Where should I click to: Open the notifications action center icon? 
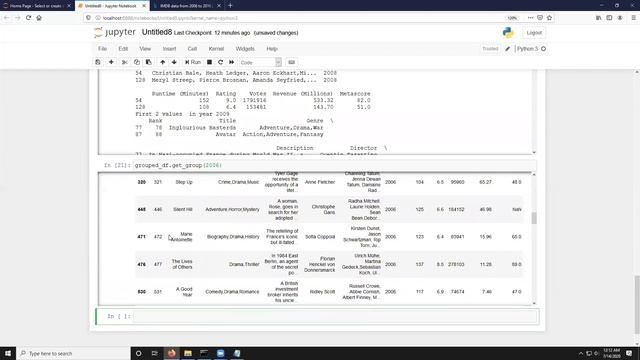click(x=629, y=353)
